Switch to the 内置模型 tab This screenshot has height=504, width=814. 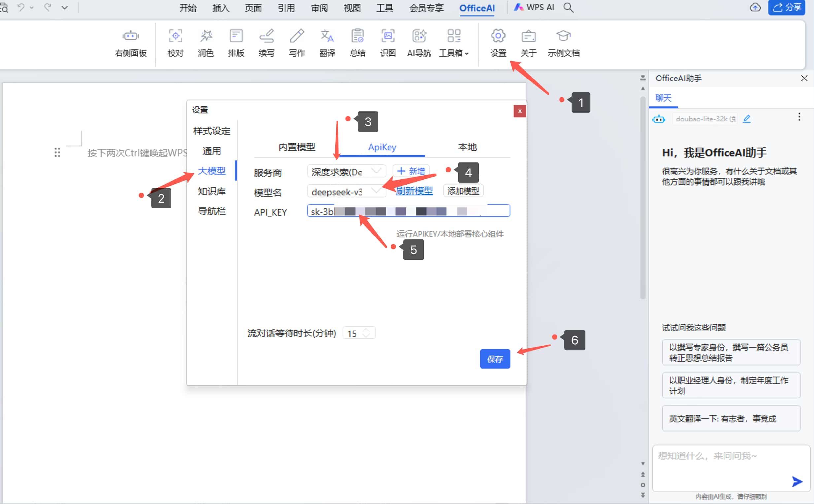(x=296, y=147)
